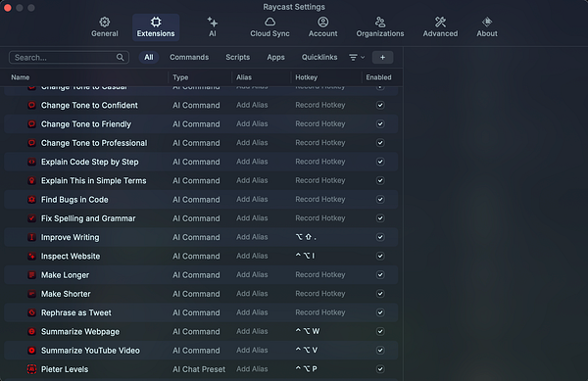Open the About tab
588x381 pixels.
(x=487, y=27)
